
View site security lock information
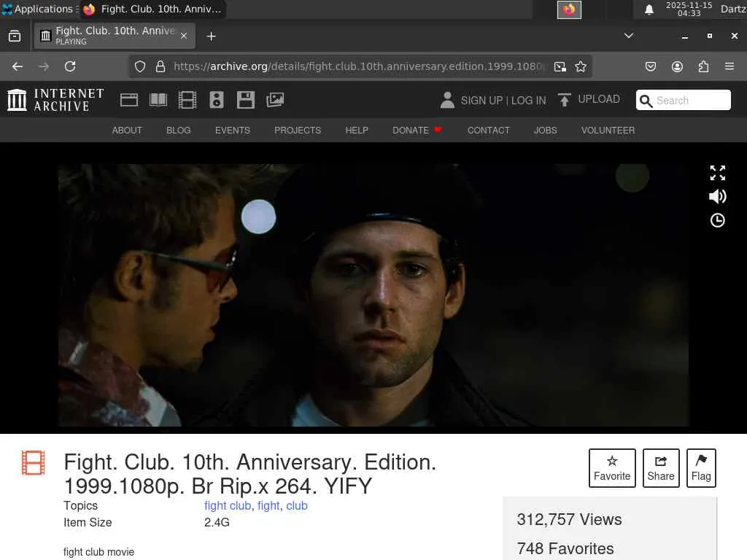click(160, 66)
